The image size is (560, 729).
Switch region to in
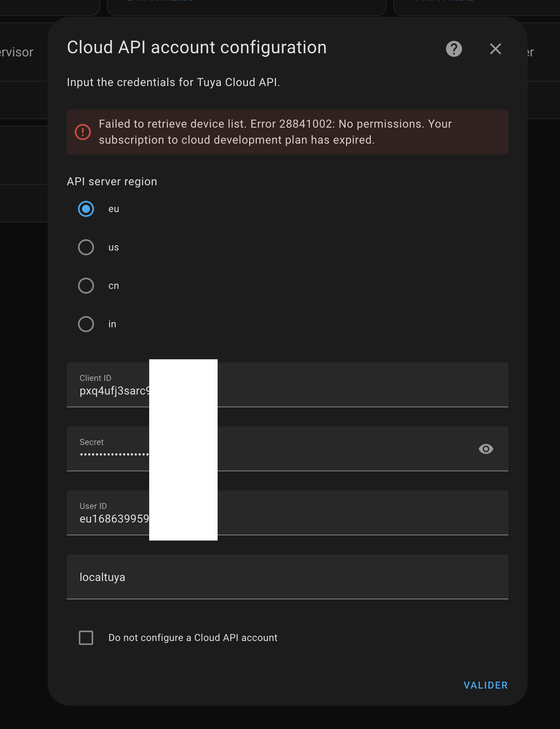86,324
